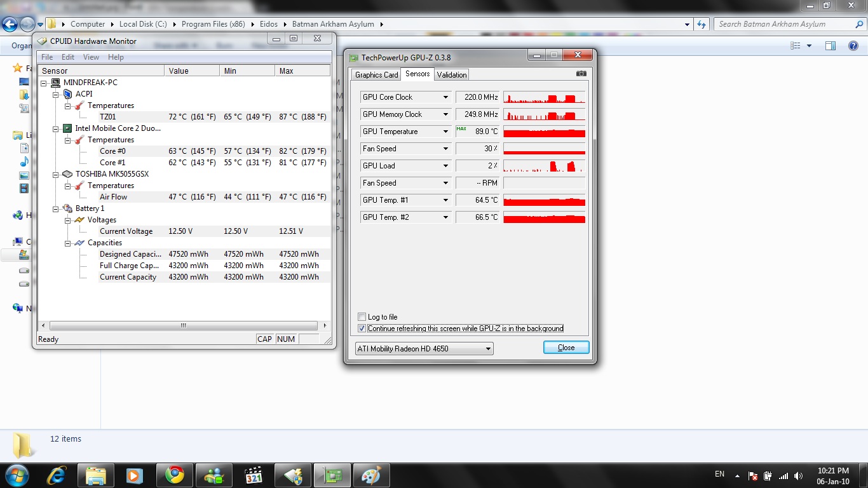This screenshot has width=868, height=488.
Task: Click the GPU Load history graph
Action: 544,166
